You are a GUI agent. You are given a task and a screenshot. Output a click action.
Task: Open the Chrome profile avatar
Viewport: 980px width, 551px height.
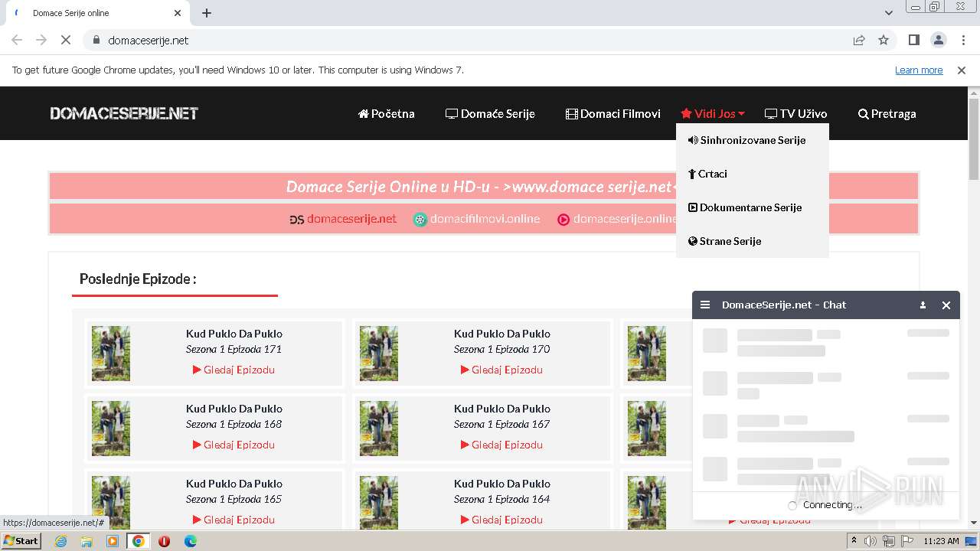click(x=938, y=40)
